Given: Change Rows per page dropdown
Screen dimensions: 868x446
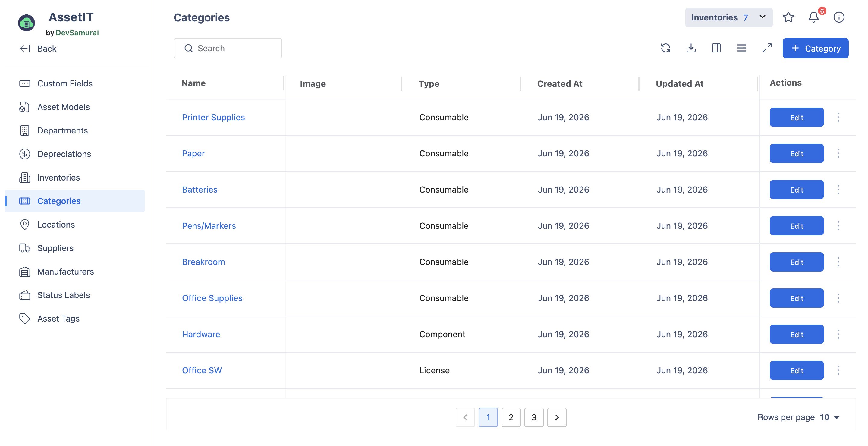Looking at the screenshot, I should pyautogui.click(x=829, y=417).
